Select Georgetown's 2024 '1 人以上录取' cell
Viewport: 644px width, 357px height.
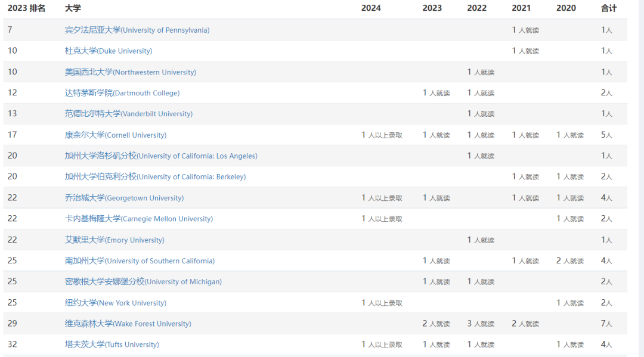coord(382,198)
